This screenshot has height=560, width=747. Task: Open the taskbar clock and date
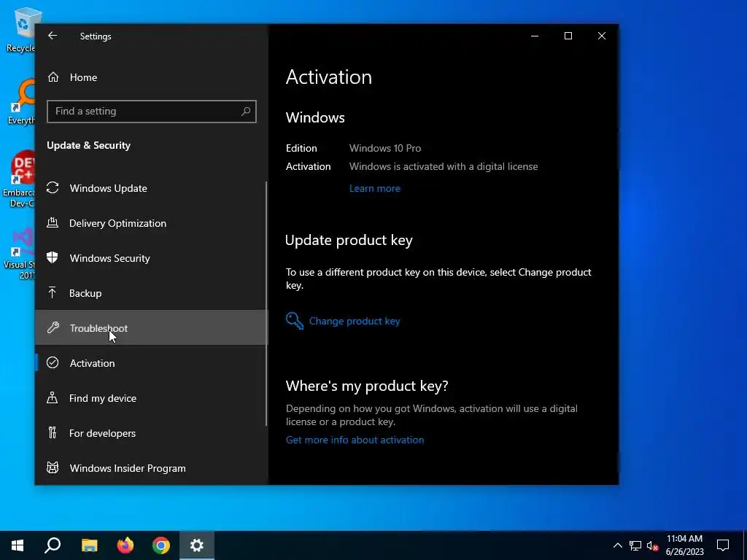pyautogui.click(x=684, y=545)
